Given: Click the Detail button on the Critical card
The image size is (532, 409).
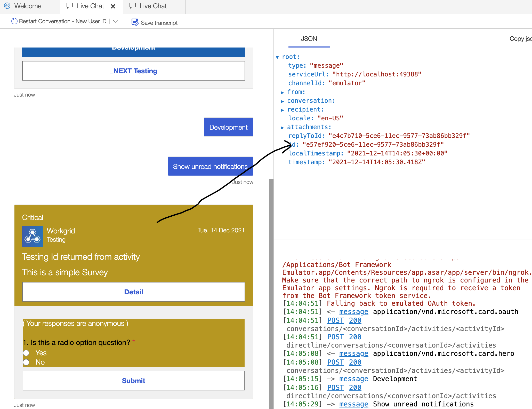Looking at the screenshot, I should (x=133, y=292).
